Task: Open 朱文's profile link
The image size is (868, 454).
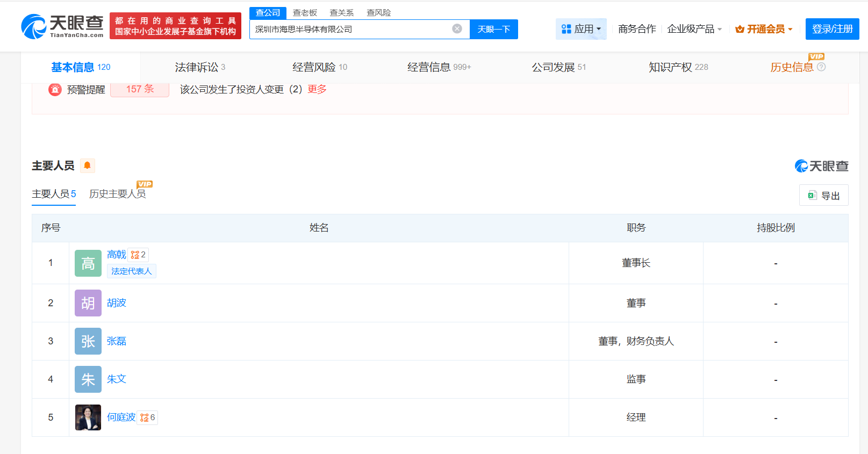Action: tap(116, 379)
